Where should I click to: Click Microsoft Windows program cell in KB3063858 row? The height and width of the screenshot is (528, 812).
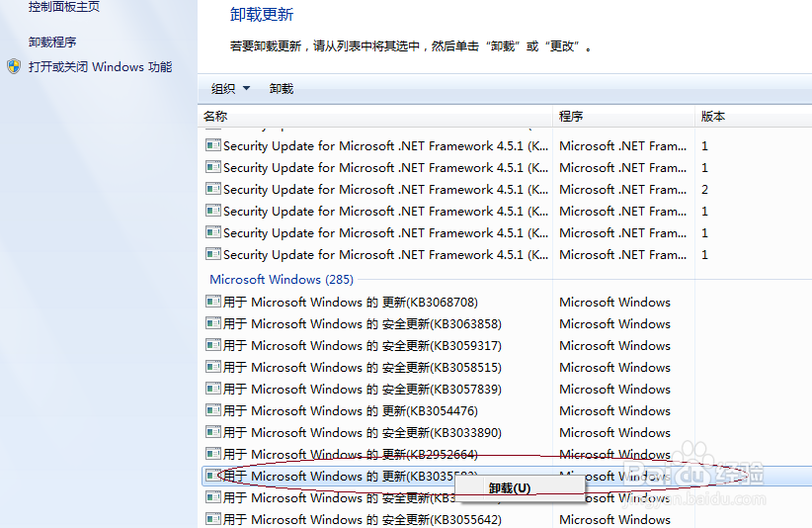(614, 323)
